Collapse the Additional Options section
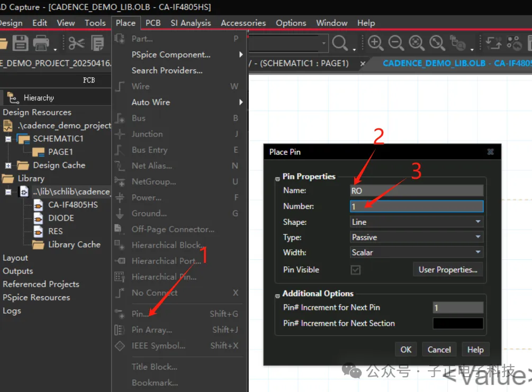 (x=277, y=296)
